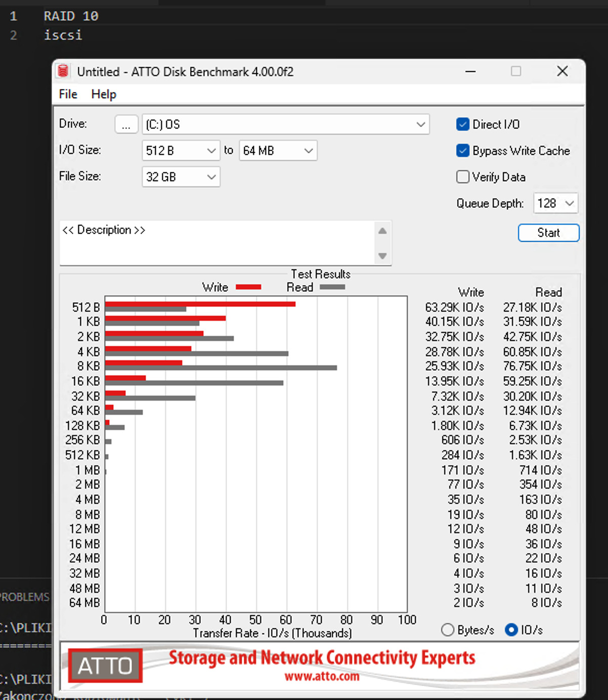The image size is (608, 700).
Task: Open the PROBLEMS tab in editor panel
Action: tap(25, 597)
